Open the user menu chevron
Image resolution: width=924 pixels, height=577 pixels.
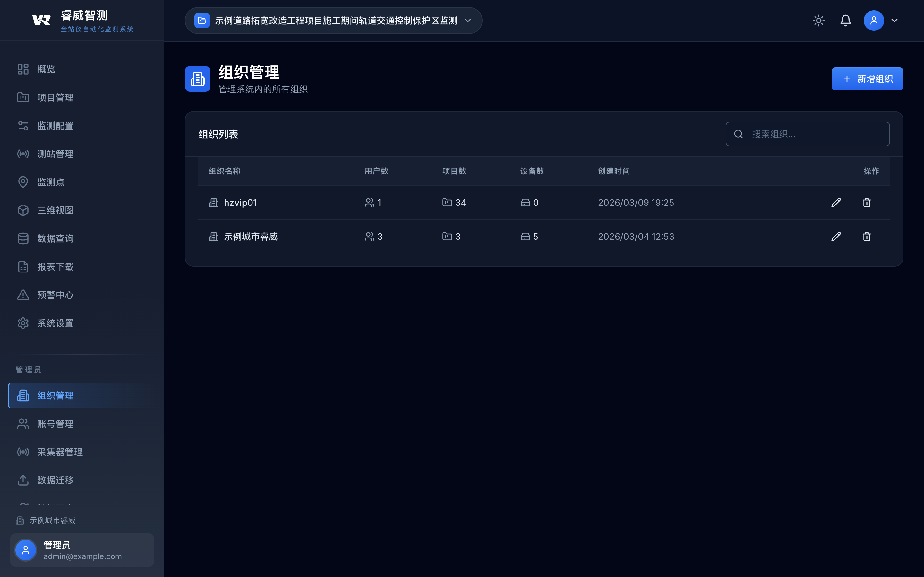point(894,21)
